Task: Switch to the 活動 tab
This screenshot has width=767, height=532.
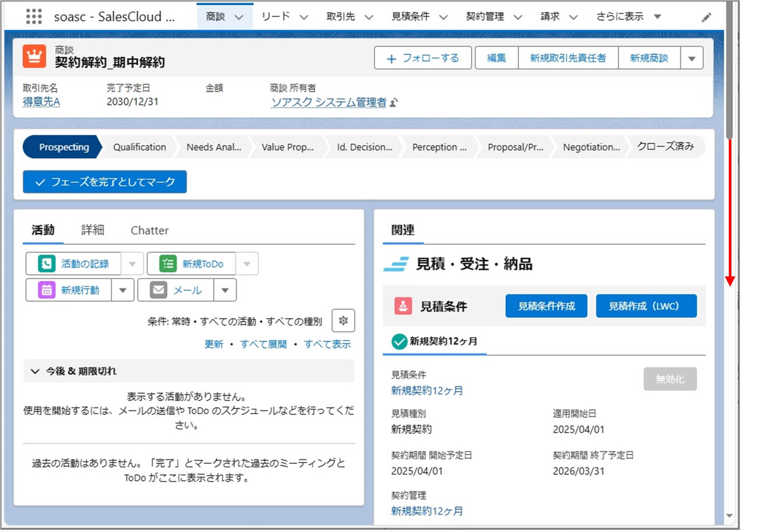Action: (x=43, y=230)
